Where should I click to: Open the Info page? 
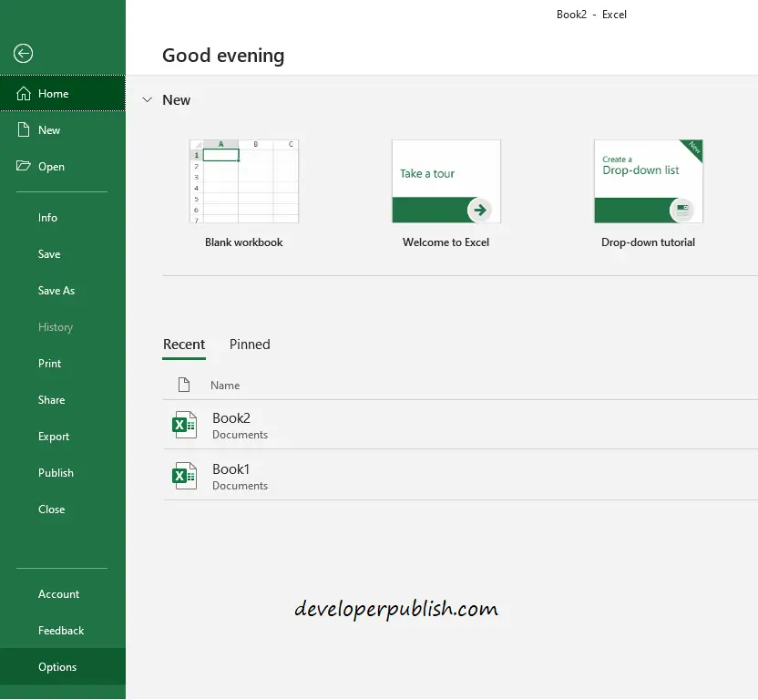63,218
